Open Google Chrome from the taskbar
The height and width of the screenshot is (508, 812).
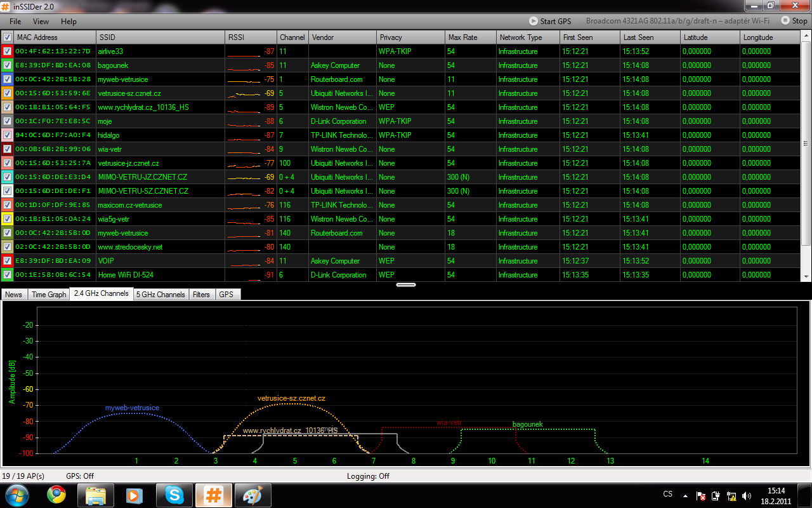coord(56,495)
